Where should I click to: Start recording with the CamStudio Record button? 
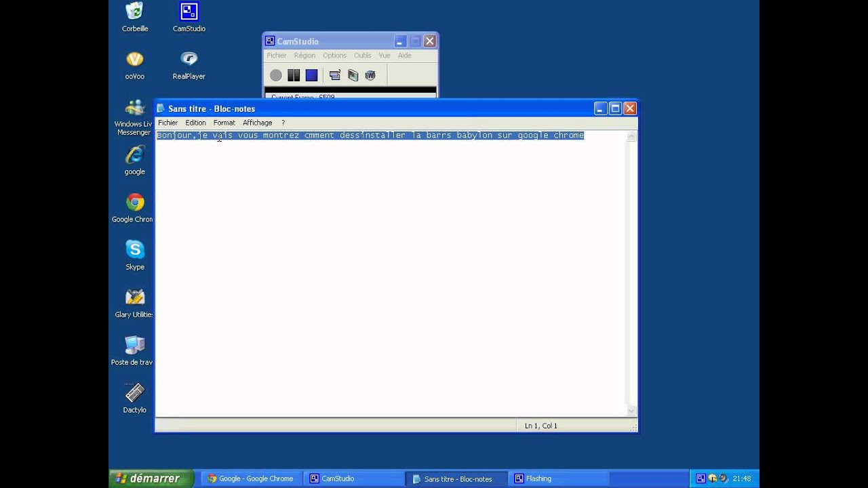(276, 75)
